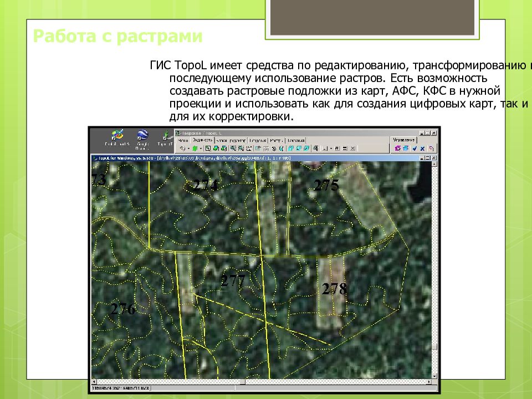The height and width of the screenshot is (399, 532).
Task: Click the first cyan window toolbar icon
Action: click(291, 149)
